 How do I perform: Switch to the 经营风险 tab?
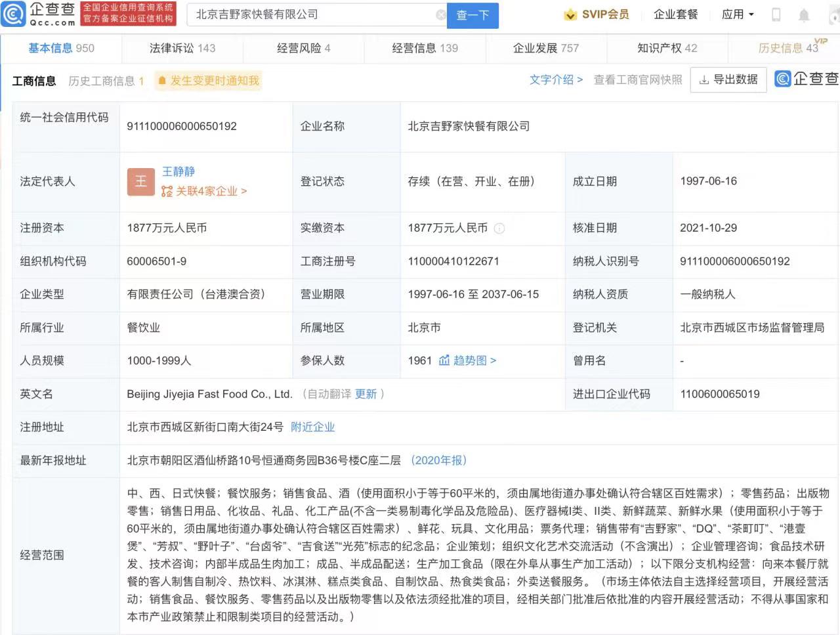[303, 48]
